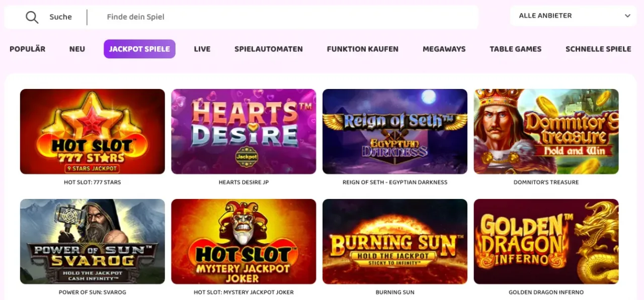Focus the Finde dein Spiel search field
This screenshot has height=300, width=644.
coord(289,17)
